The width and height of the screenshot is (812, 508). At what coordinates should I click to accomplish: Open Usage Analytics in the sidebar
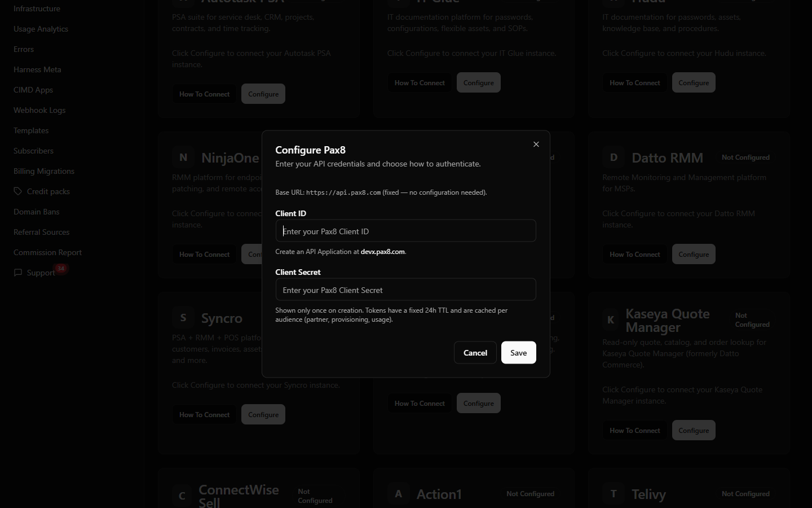pyautogui.click(x=41, y=29)
